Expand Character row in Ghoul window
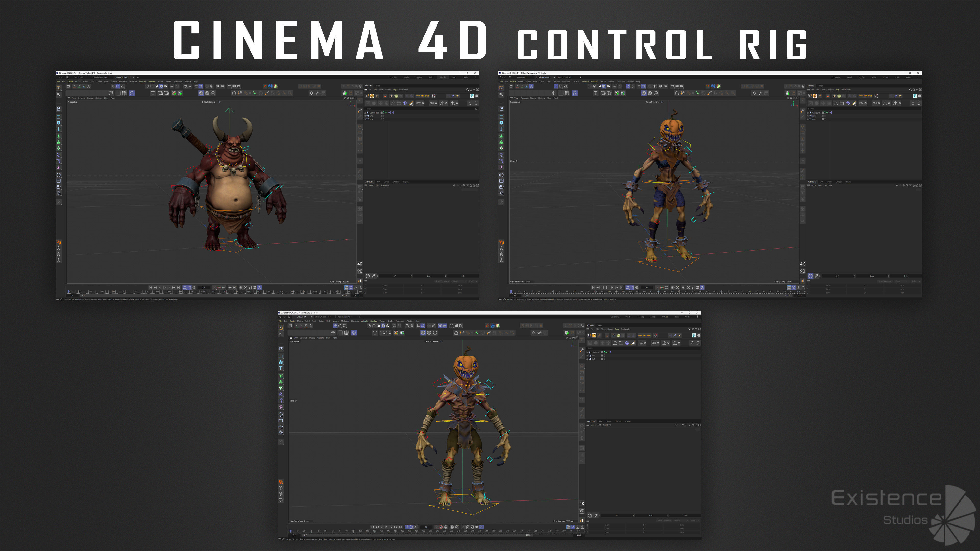The height and width of the screenshot is (551, 980). click(587, 352)
